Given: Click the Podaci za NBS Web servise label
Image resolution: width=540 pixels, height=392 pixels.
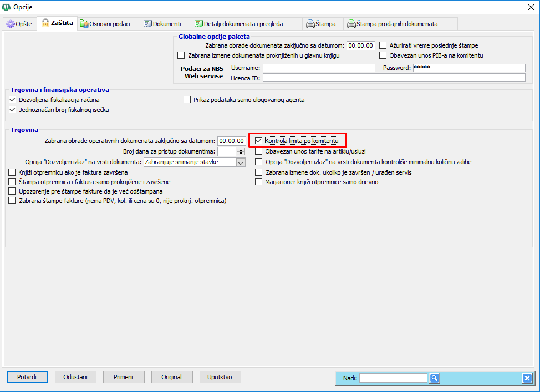Looking at the screenshot, I should coord(202,72).
